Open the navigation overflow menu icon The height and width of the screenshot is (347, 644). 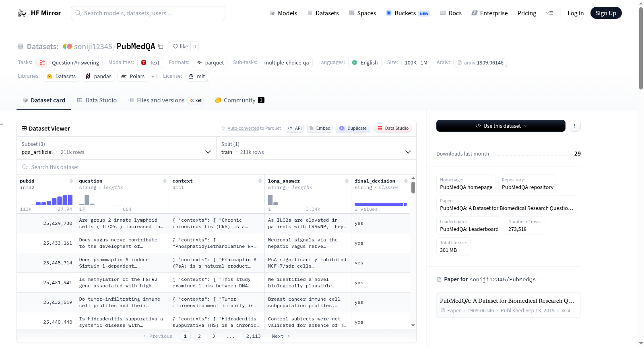(x=549, y=13)
